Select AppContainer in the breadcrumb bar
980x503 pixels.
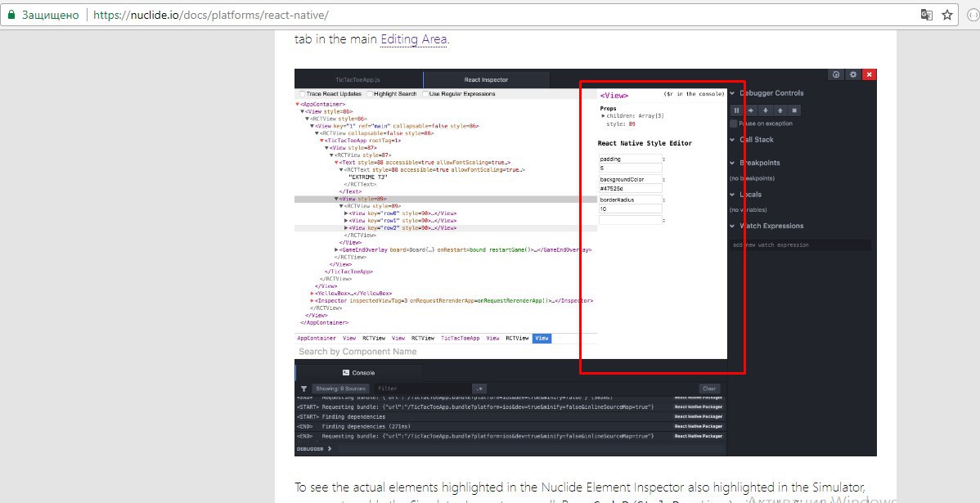[317, 338]
